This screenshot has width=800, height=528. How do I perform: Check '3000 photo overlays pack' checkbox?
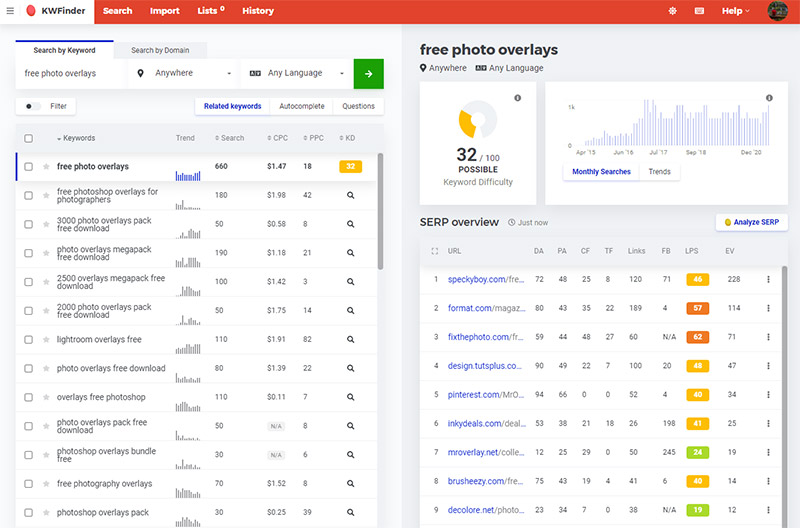pyautogui.click(x=29, y=224)
